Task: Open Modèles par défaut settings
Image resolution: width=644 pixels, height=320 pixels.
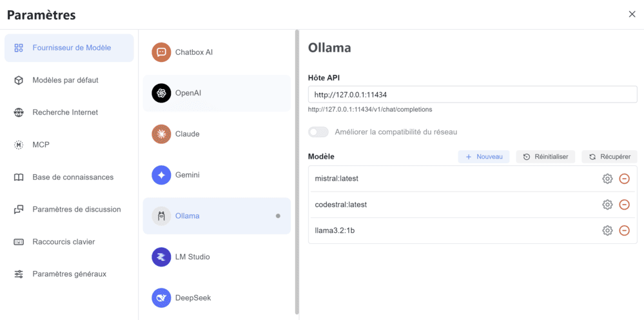Action: pos(65,80)
